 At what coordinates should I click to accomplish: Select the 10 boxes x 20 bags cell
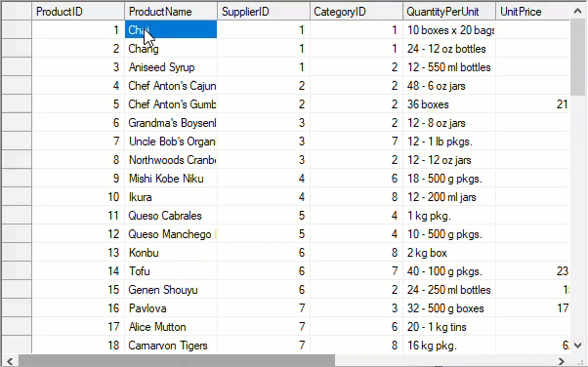[449, 29]
